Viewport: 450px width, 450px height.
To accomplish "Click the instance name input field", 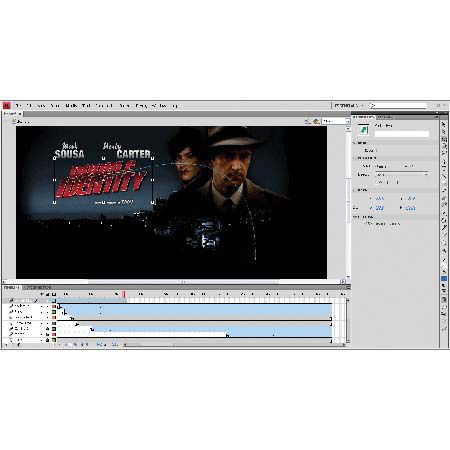I will (x=402, y=134).
